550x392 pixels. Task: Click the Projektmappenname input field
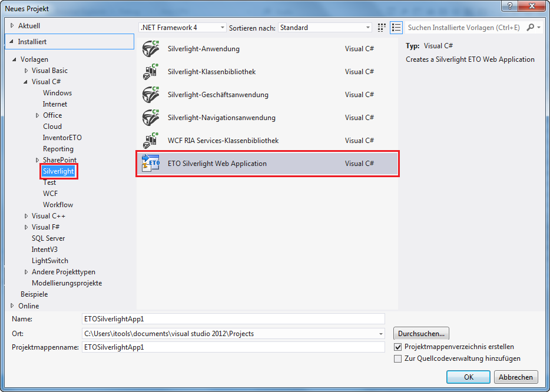(233, 347)
